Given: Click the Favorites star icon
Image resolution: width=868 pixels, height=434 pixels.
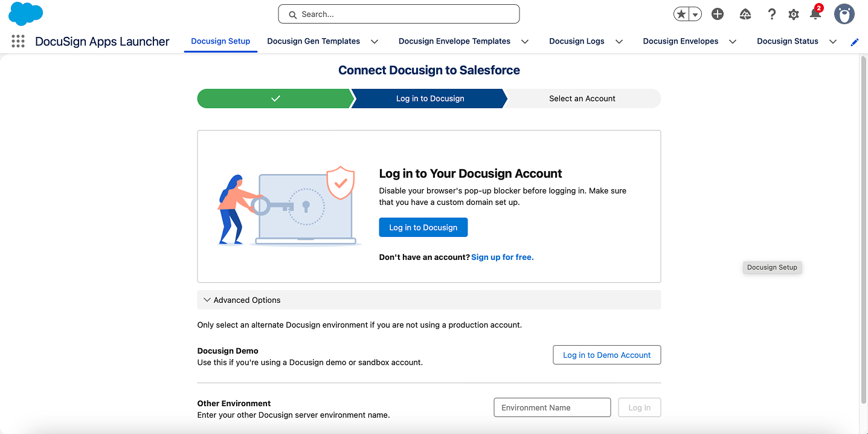Looking at the screenshot, I should pos(681,14).
